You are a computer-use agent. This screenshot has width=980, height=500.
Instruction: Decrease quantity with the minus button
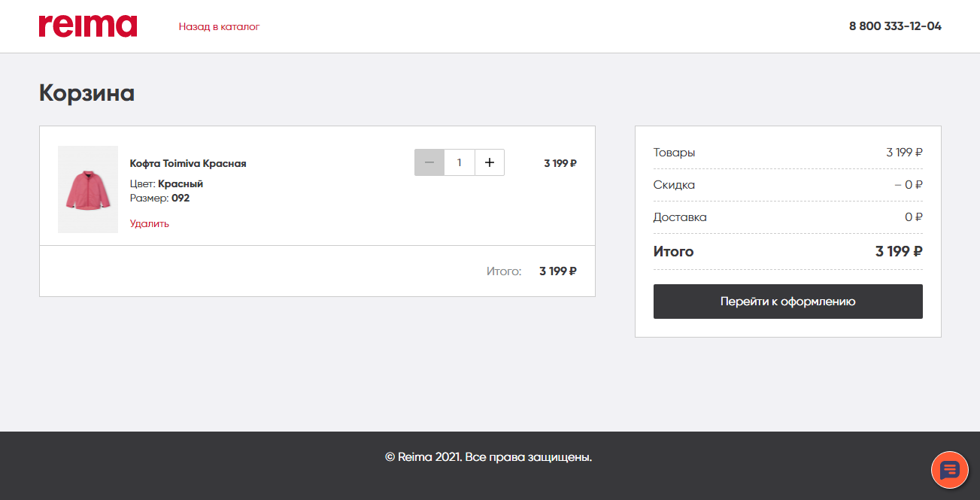(429, 162)
